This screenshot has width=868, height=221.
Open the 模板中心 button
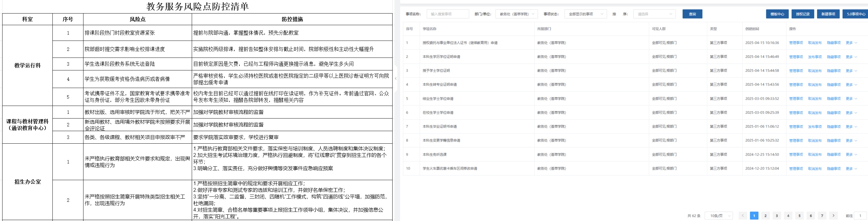777,14
